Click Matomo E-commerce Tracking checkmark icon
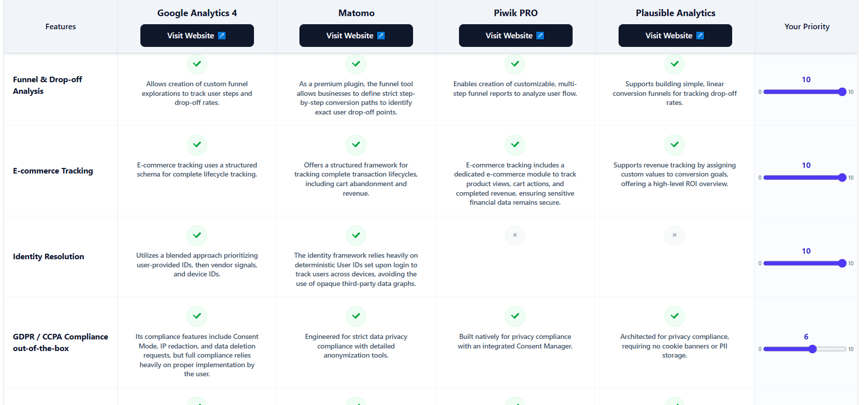The width and height of the screenshot is (868, 405). [x=356, y=145]
